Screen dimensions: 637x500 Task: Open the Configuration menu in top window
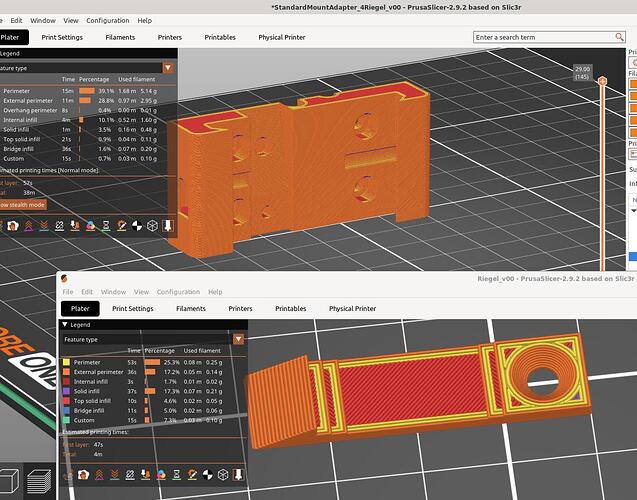(x=108, y=20)
